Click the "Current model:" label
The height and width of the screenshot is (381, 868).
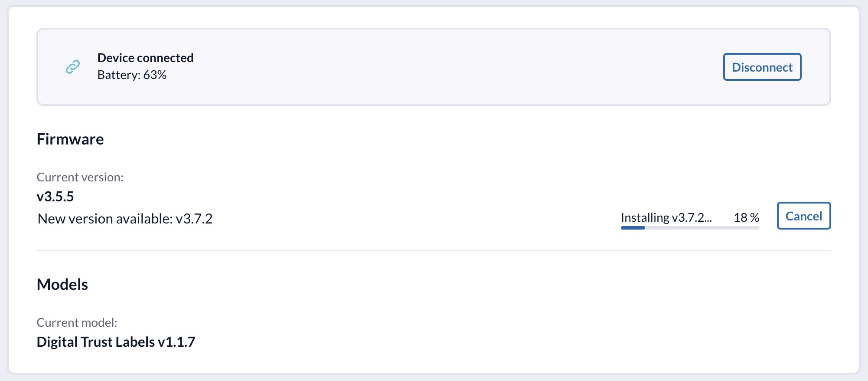[x=77, y=322]
